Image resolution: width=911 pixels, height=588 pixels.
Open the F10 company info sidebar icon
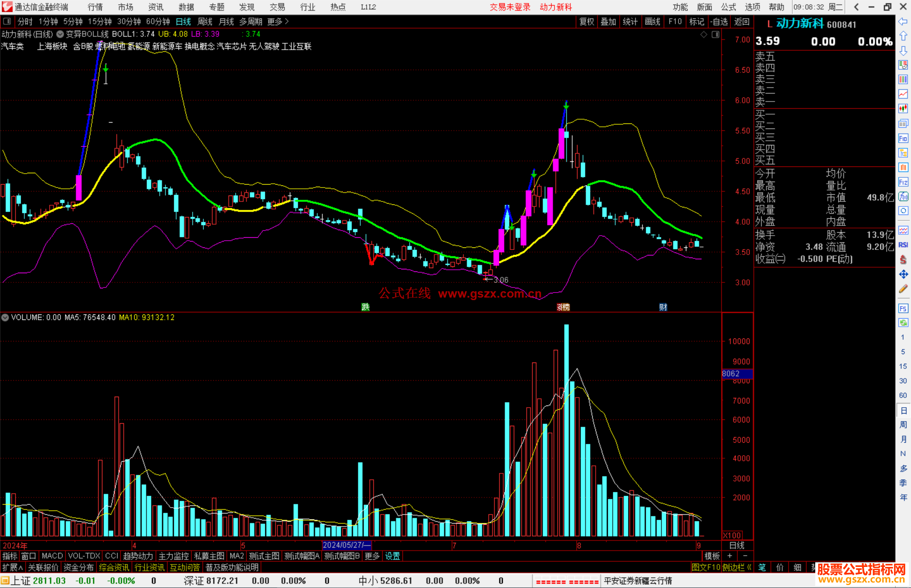pos(903,138)
